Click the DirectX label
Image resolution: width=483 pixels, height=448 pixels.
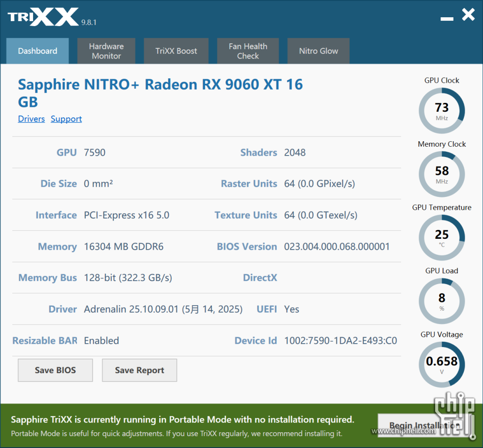(x=260, y=278)
